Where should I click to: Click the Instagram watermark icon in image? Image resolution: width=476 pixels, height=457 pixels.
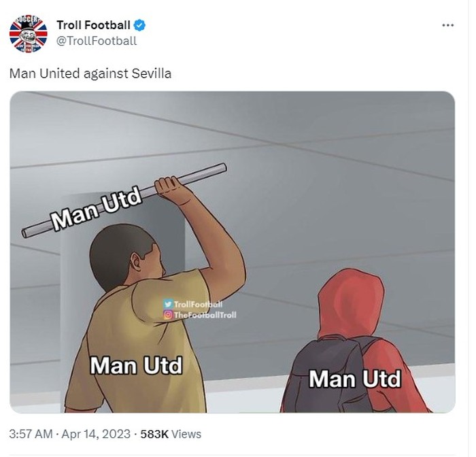point(168,315)
